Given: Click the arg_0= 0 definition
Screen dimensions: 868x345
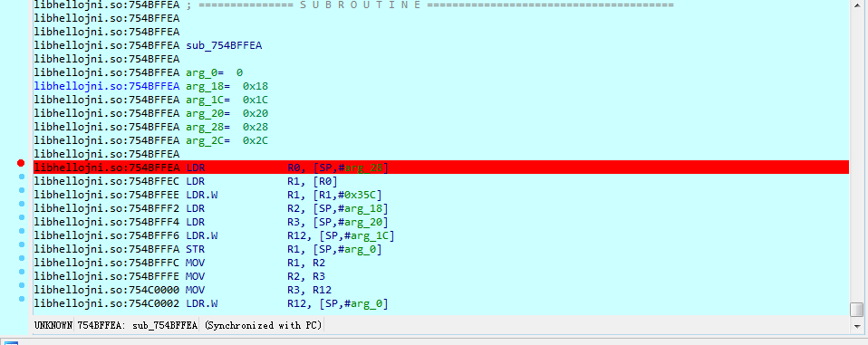Looking at the screenshot, I should point(214,73).
